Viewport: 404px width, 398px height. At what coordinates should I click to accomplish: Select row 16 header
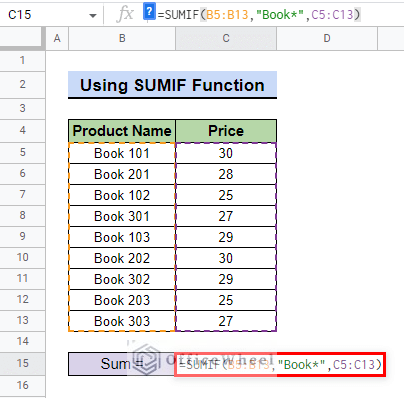(22, 386)
